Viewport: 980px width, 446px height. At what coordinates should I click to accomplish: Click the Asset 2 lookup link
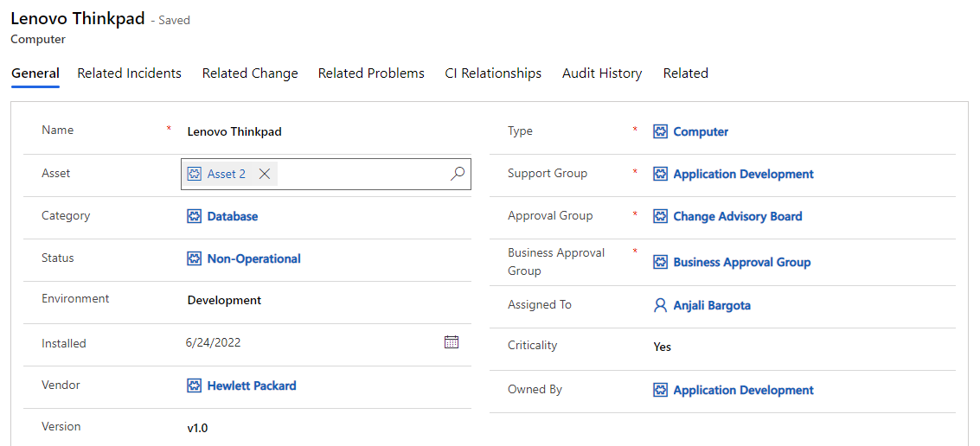pos(226,174)
